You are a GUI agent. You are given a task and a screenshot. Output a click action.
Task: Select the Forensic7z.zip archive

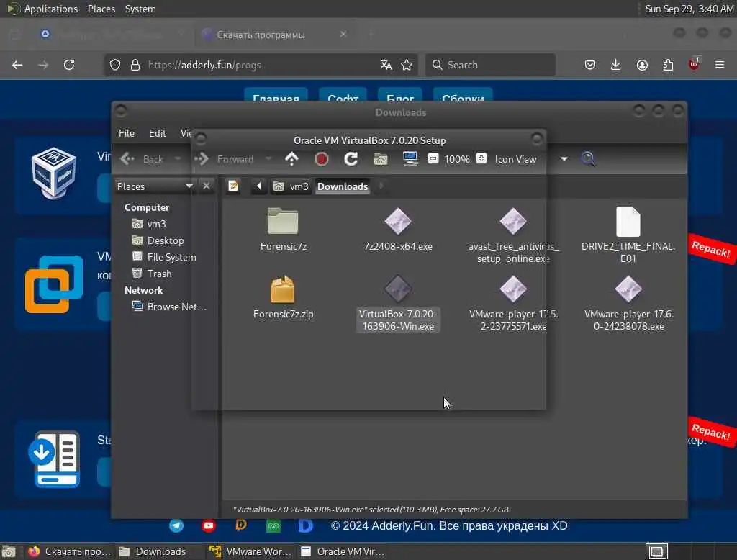pos(282,297)
